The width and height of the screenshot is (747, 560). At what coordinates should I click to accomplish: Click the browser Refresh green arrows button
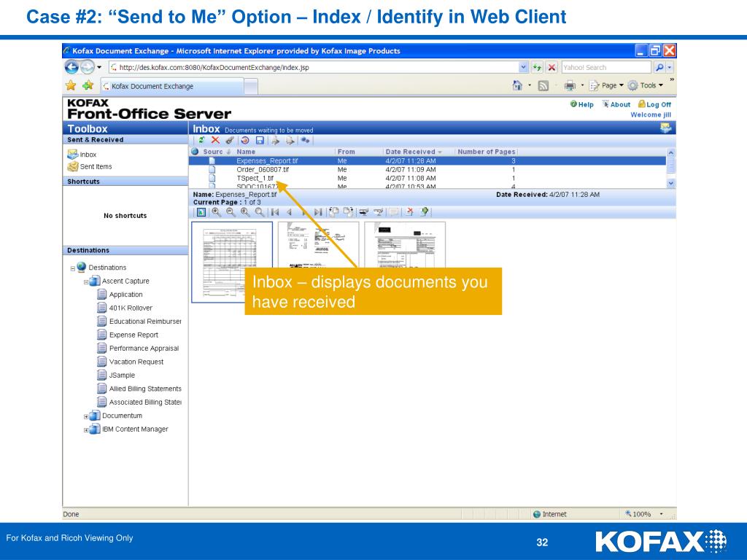coord(537,67)
